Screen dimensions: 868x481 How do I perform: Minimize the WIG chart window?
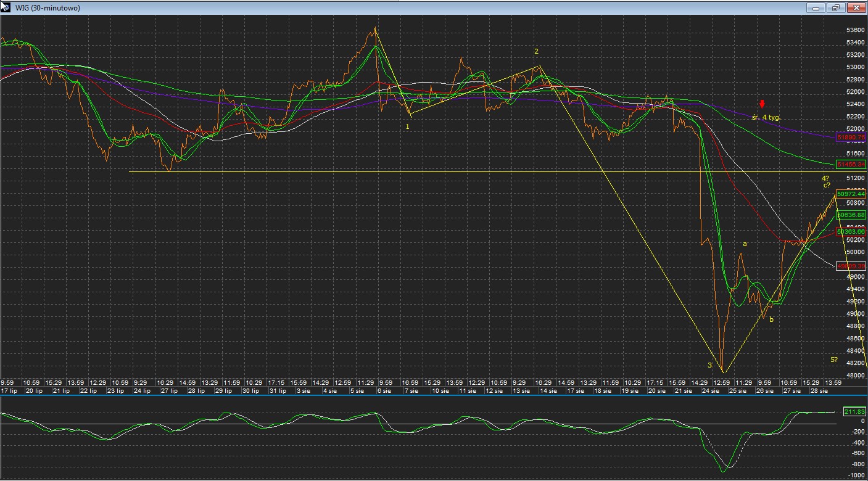click(x=816, y=8)
